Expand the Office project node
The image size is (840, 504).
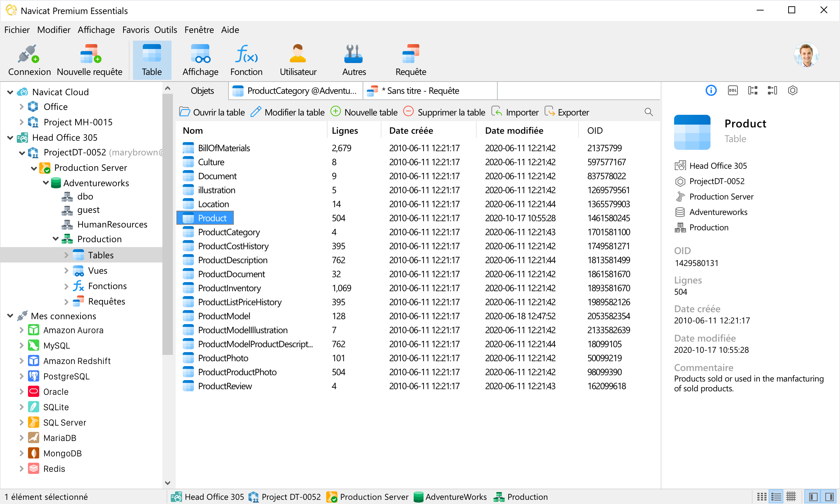(21, 106)
